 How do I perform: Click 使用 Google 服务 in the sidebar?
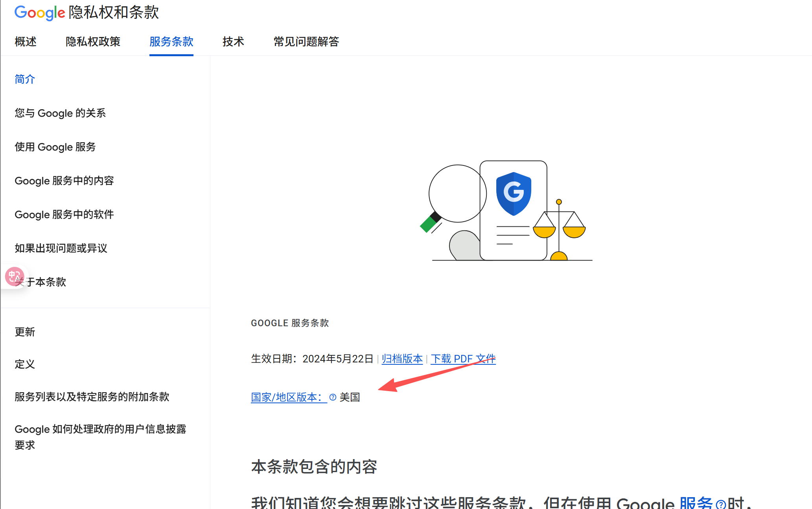[55, 147]
